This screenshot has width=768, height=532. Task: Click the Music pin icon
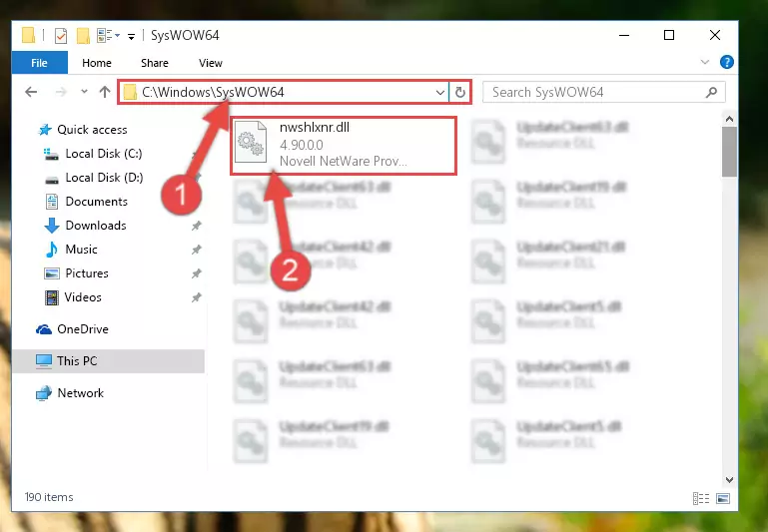pos(197,250)
